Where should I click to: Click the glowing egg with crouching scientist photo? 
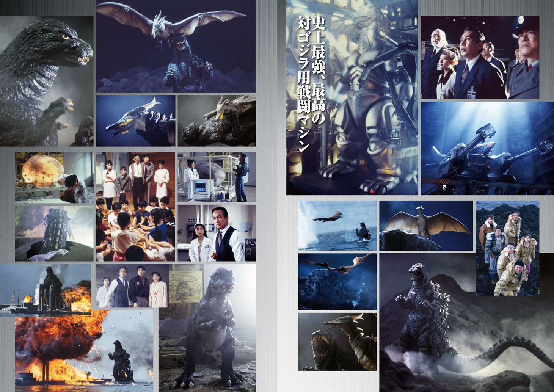point(54,177)
